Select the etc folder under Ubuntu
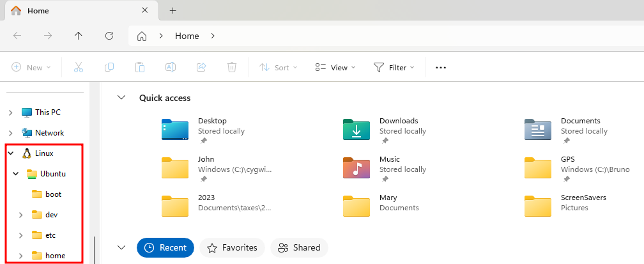 pyautogui.click(x=50, y=235)
